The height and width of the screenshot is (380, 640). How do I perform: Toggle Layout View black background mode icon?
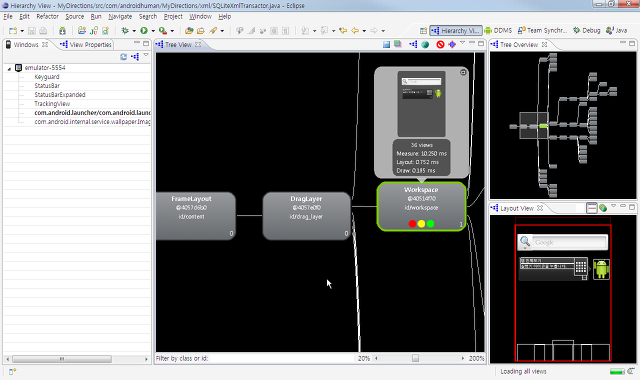tap(591, 208)
